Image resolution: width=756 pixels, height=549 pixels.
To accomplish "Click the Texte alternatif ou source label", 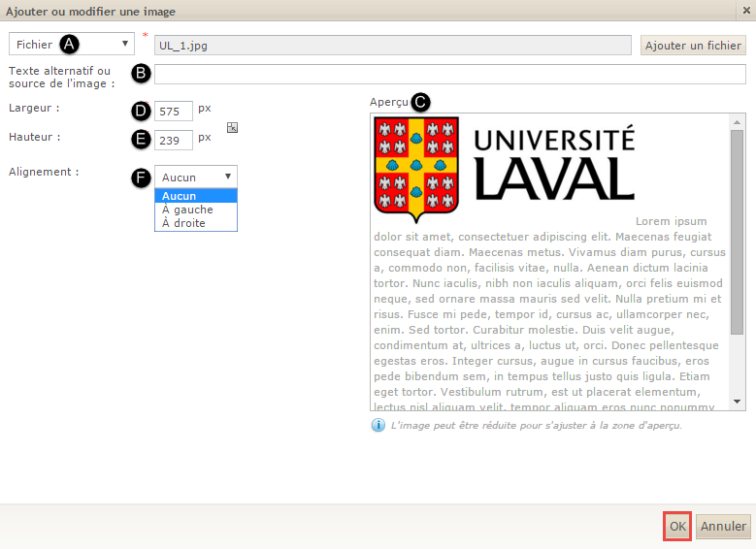I will click(62, 78).
